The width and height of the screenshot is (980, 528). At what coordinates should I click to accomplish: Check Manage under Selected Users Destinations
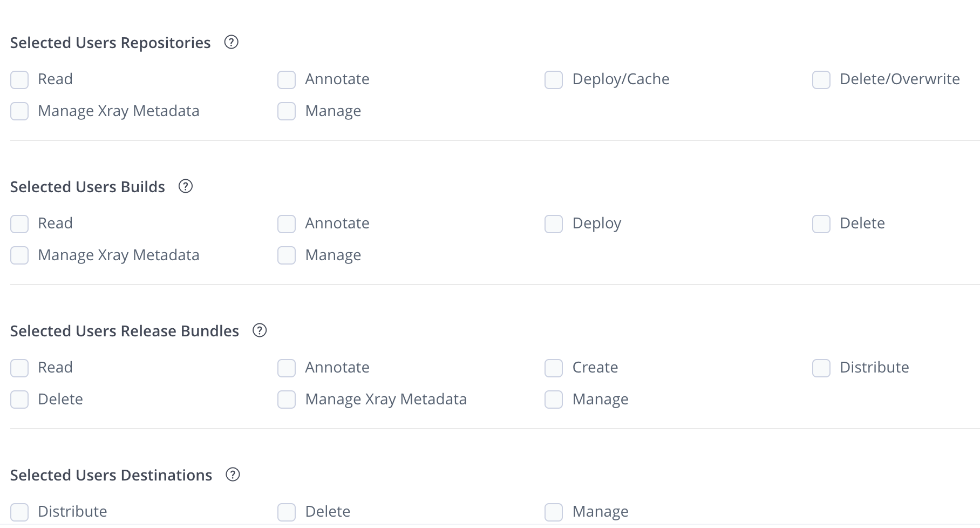point(554,511)
